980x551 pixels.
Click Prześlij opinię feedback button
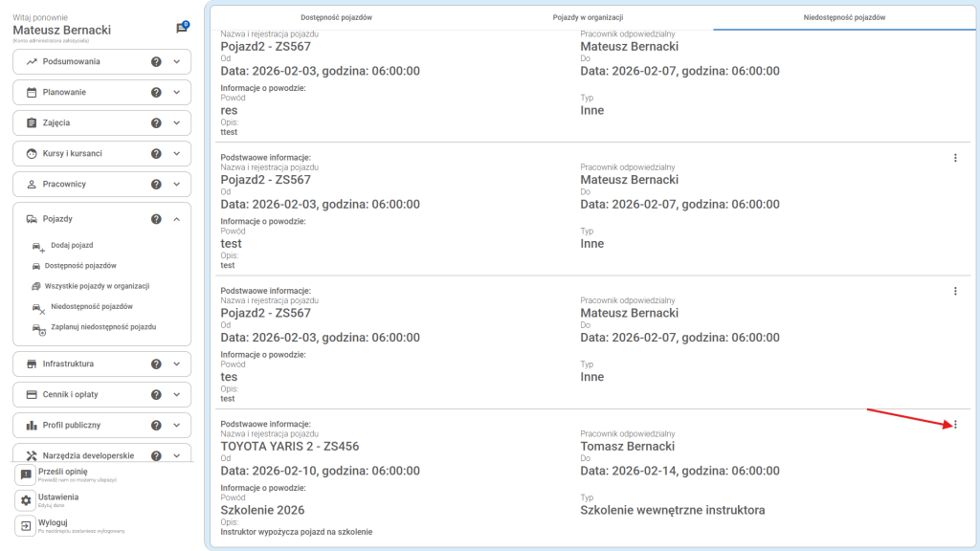click(x=63, y=473)
